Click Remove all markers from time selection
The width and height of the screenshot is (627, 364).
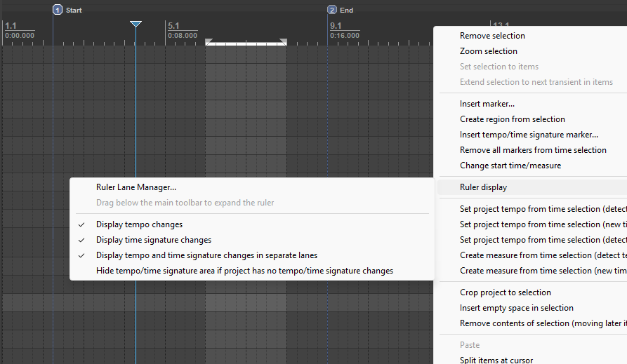click(533, 150)
